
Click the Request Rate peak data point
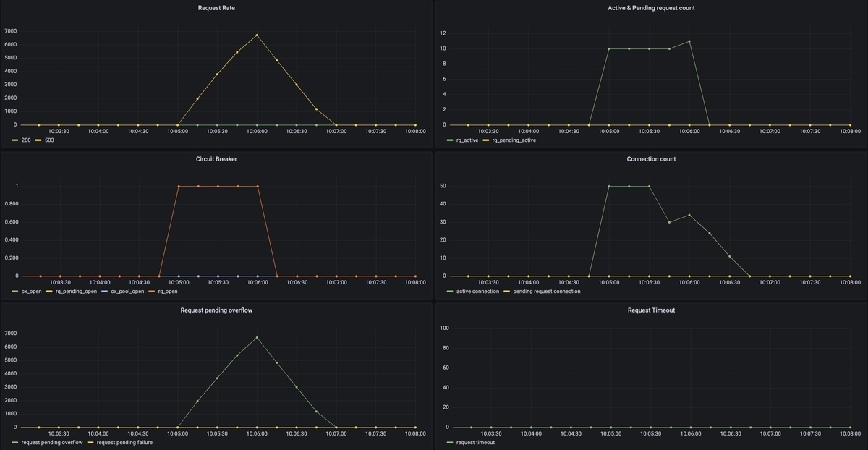(257, 35)
